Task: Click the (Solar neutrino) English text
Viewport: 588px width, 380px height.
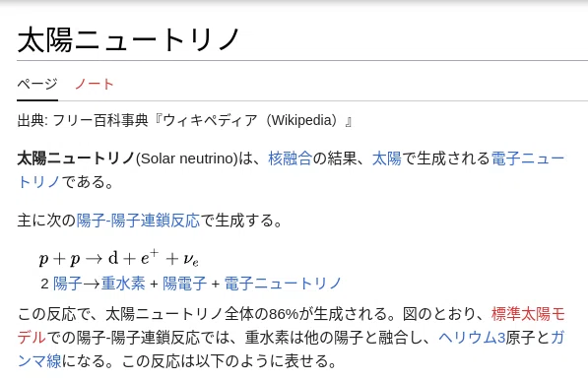Action: [x=187, y=158]
